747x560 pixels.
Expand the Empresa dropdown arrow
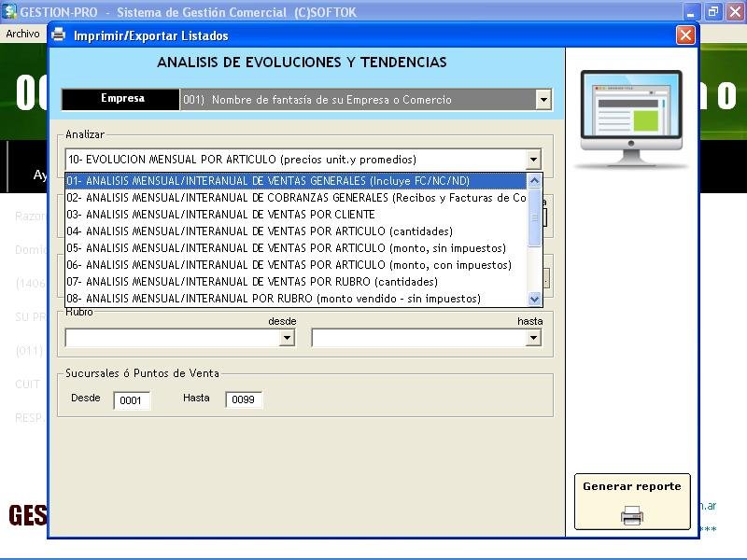coord(543,100)
